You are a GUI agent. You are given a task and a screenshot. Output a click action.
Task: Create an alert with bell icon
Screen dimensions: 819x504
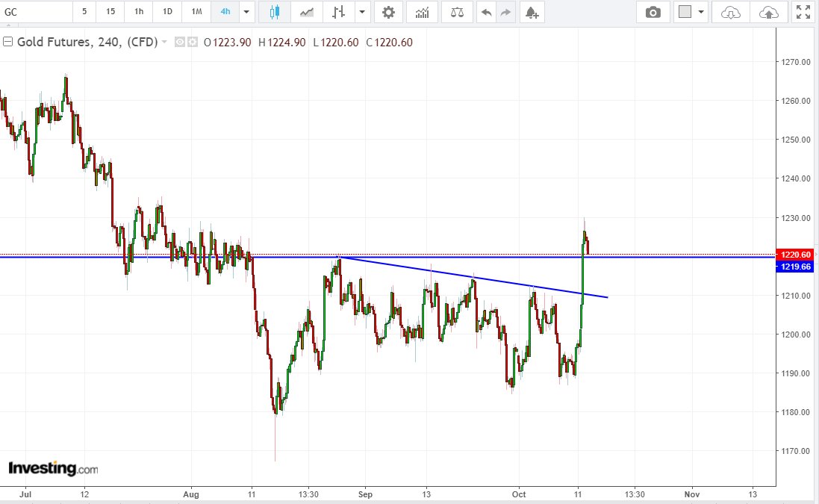click(x=532, y=12)
